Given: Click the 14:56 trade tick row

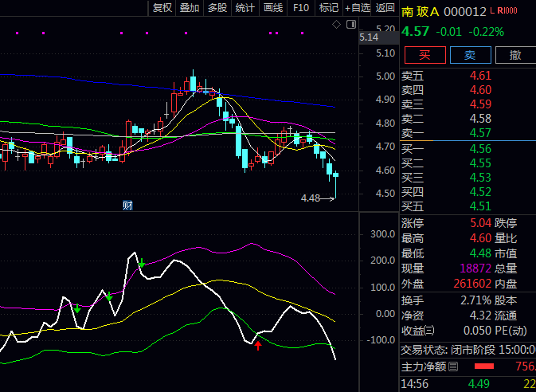Looking at the screenshot, I should pyautogui.click(x=468, y=384).
